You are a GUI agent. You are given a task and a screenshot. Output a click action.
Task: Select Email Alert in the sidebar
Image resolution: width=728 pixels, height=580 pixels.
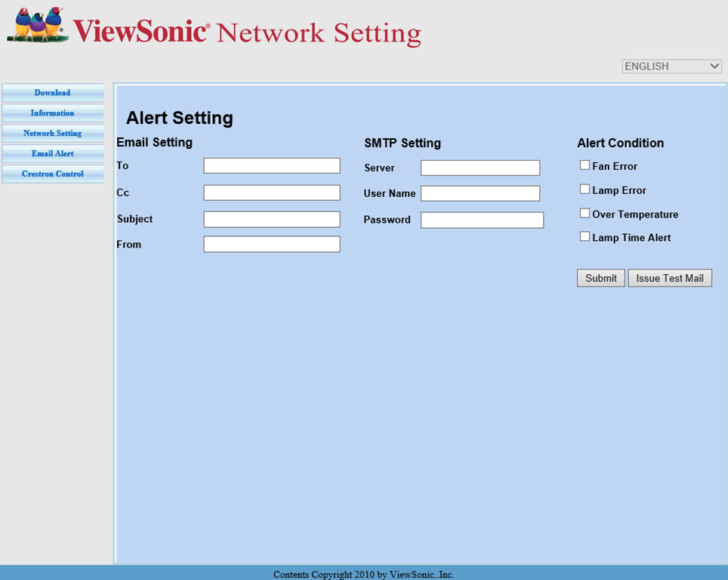click(x=52, y=153)
